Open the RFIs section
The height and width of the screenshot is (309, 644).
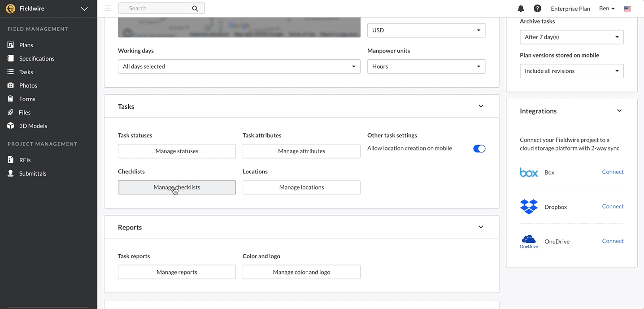tap(25, 160)
